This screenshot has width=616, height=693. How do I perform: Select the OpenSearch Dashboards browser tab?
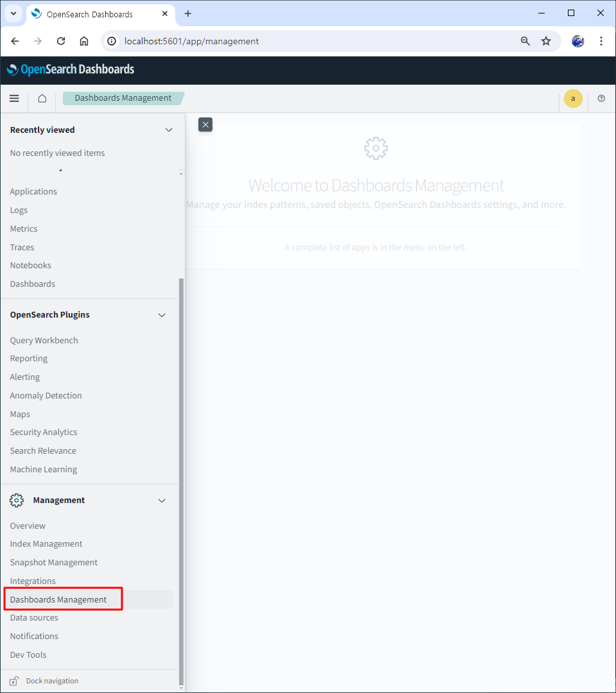(x=101, y=14)
